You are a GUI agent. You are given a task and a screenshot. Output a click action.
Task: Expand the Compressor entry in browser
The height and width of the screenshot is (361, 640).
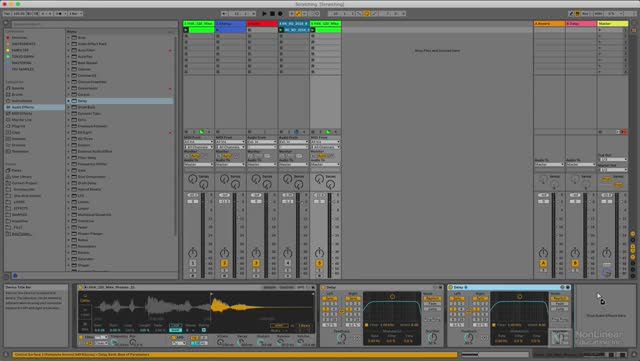68,88
